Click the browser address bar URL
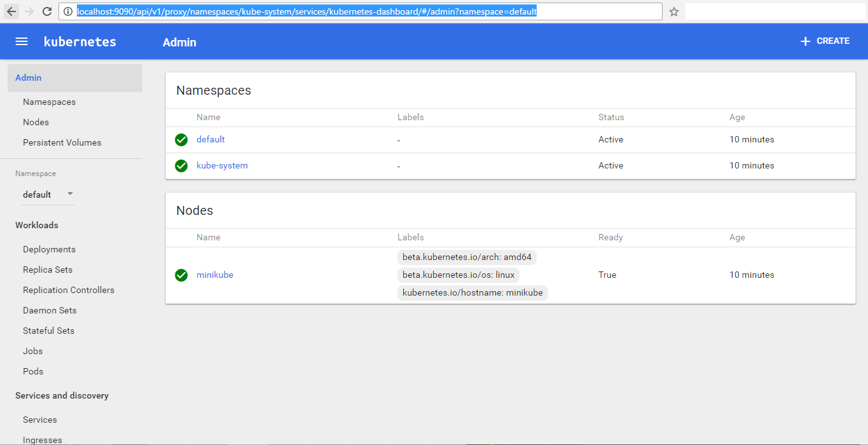The image size is (868, 445). (360, 11)
